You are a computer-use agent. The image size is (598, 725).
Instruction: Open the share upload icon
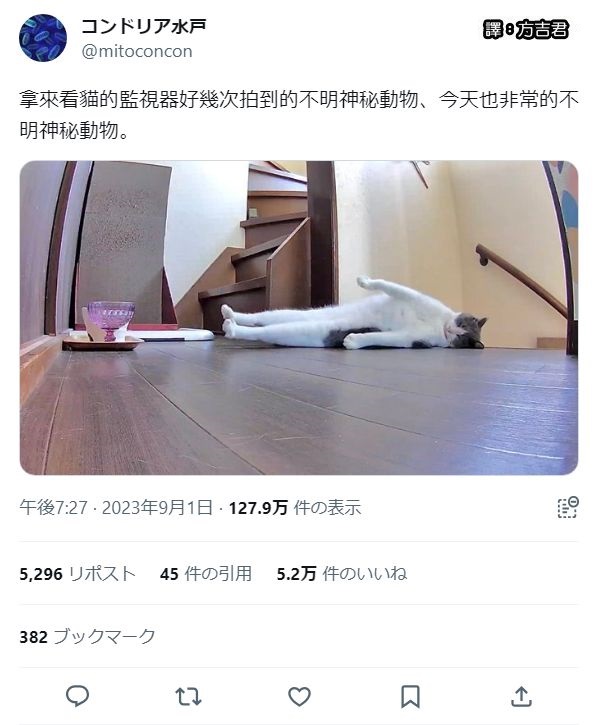(x=521, y=696)
